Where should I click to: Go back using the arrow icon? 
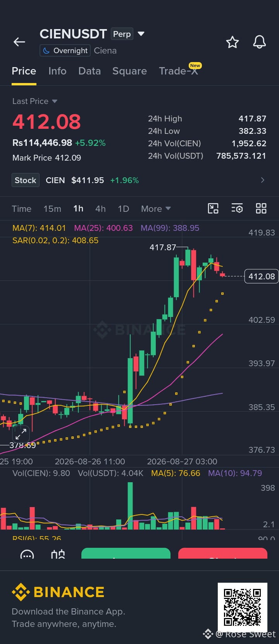tap(19, 42)
